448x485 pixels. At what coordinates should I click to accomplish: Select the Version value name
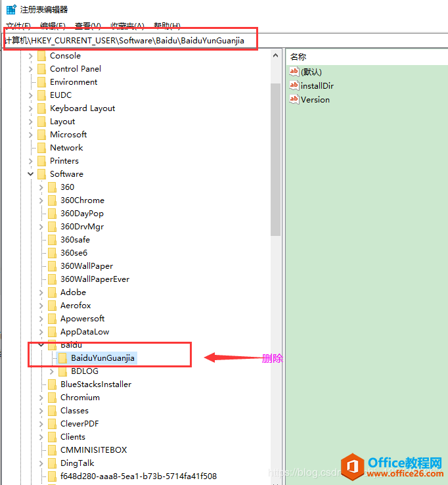tap(315, 100)
